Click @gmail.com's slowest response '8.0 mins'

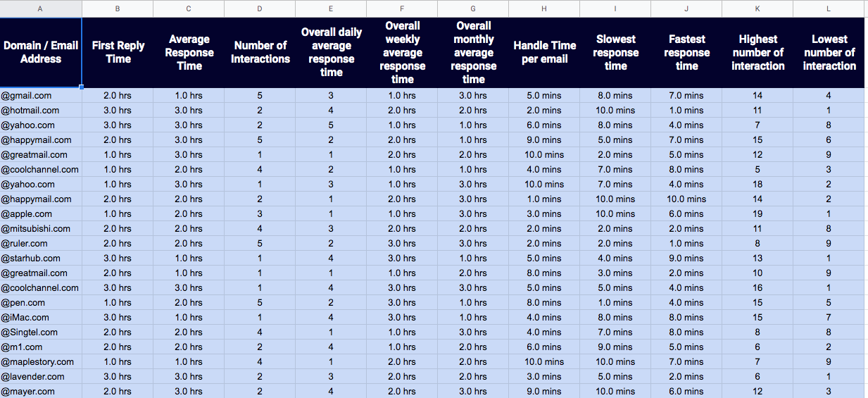(x=615, y=95)
